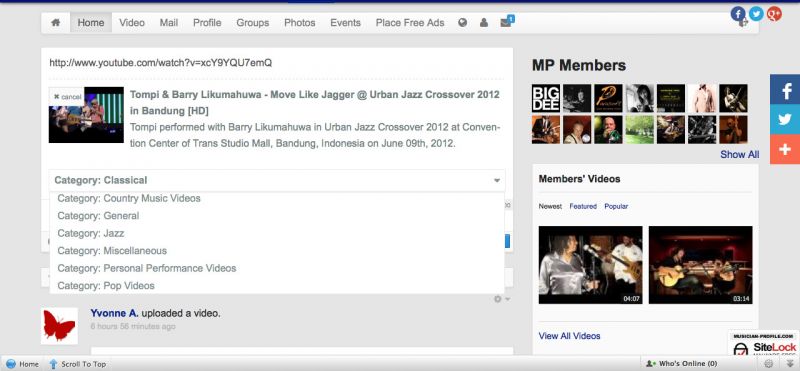Switch to the Newest videos tab

point(550,206)
